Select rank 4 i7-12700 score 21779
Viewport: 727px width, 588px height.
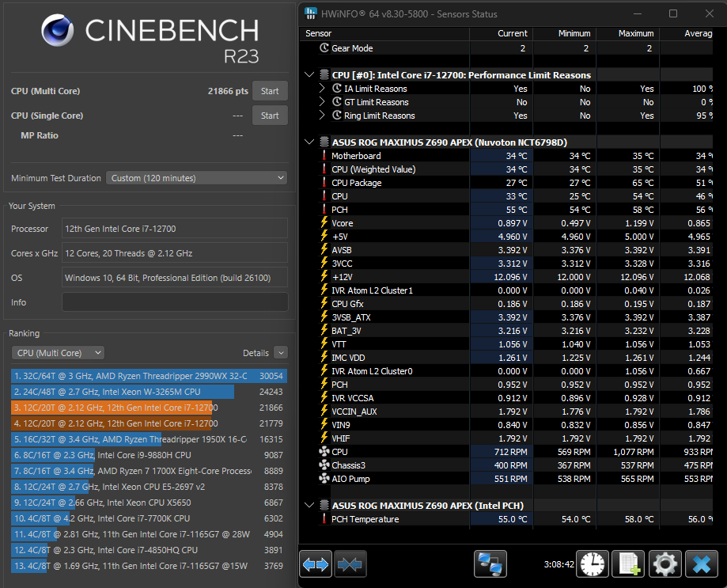(x=149, y=423)
